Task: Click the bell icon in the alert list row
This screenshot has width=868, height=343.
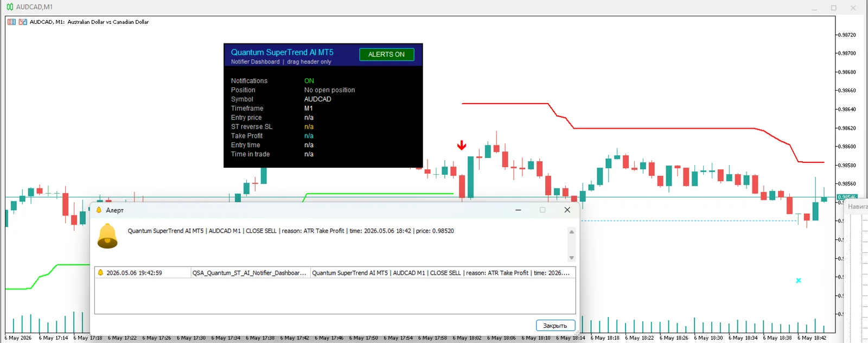Action: tap(100, 273)
